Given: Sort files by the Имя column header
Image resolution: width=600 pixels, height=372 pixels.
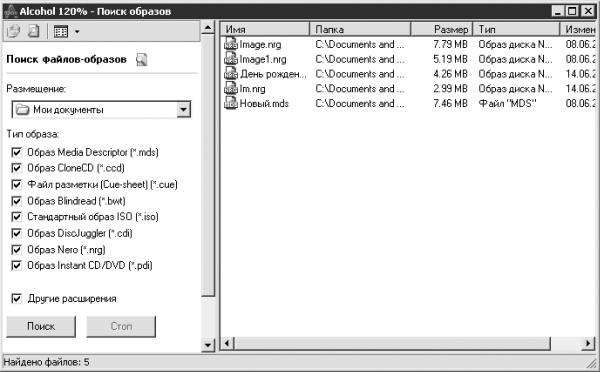Looking at the screenshot, I should click(265, 29).
